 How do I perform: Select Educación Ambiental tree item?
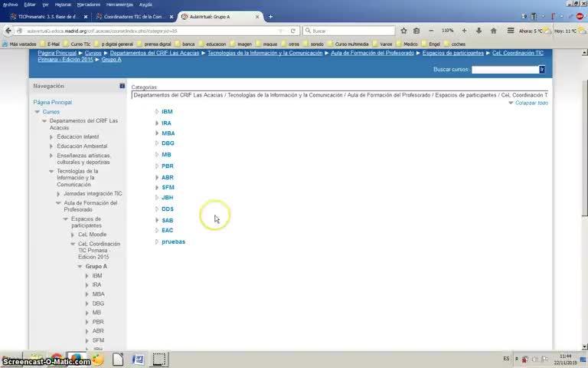click(x=82, y=146)
